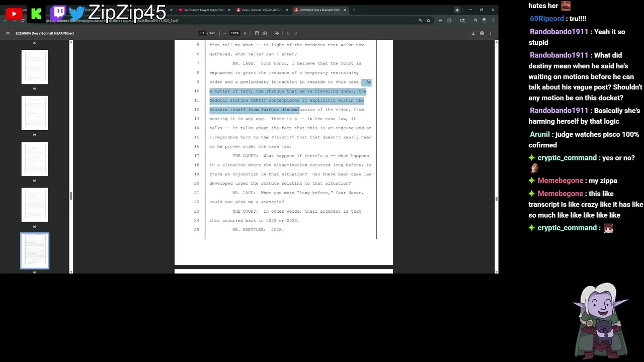Select the 20250604 Doe v Bonnell HEARING tab
The height and width of the screenshot is (362, 644).
pos(320,10)
